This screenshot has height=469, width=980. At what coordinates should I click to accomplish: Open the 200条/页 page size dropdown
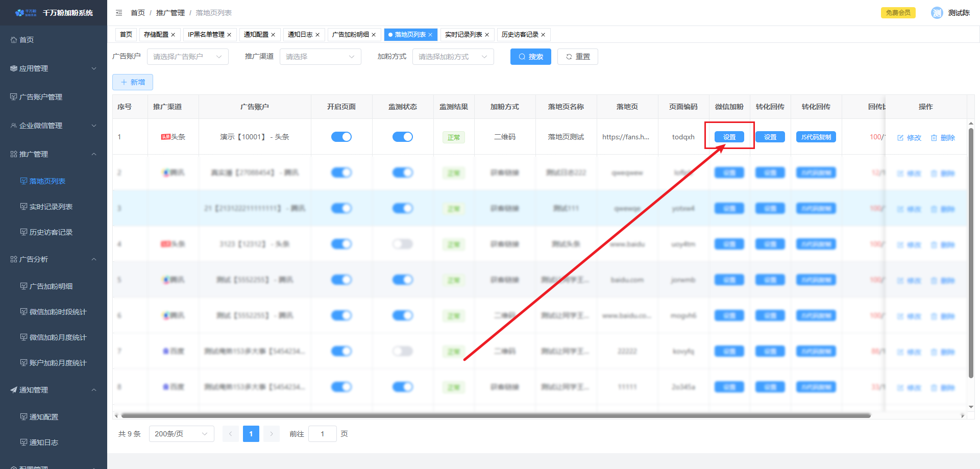181,434
